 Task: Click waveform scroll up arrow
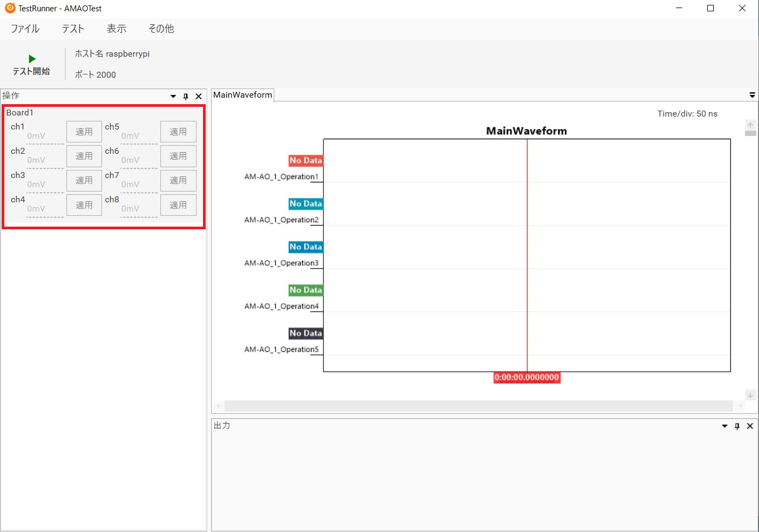(750, 125)
